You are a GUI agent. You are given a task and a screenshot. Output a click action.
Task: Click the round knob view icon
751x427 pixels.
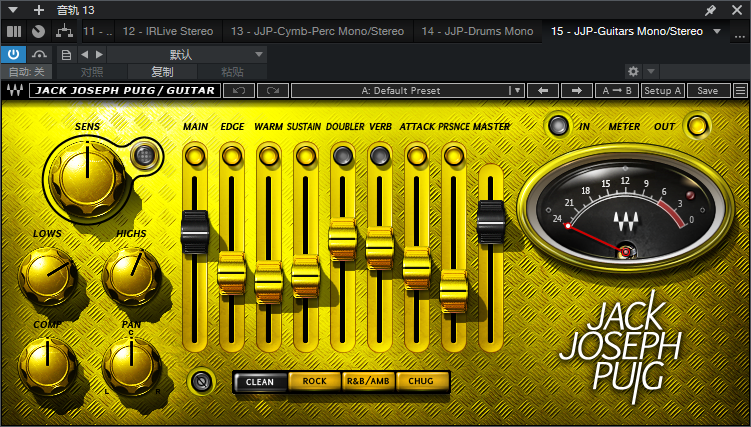click(x=38, y=32)
